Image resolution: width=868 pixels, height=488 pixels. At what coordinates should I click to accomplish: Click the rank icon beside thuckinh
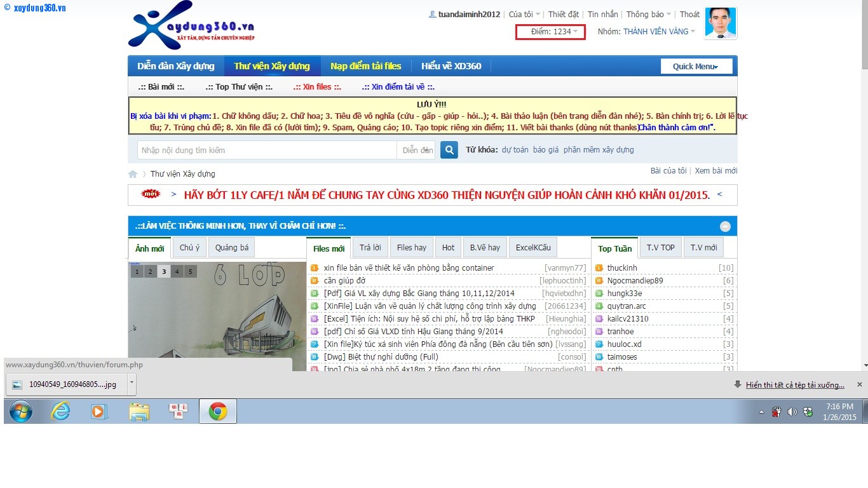pos(599,268)
